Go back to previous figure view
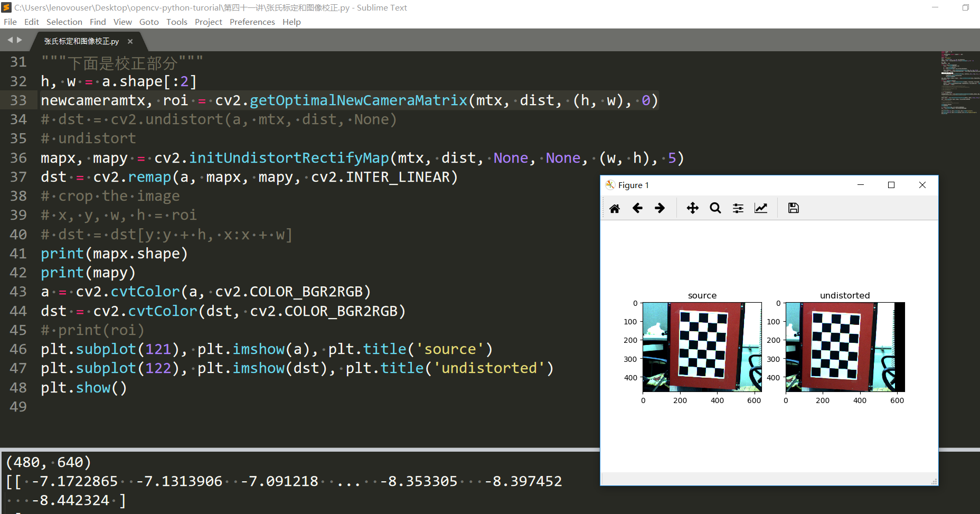980x514 pixels. (x=637, y=208)
